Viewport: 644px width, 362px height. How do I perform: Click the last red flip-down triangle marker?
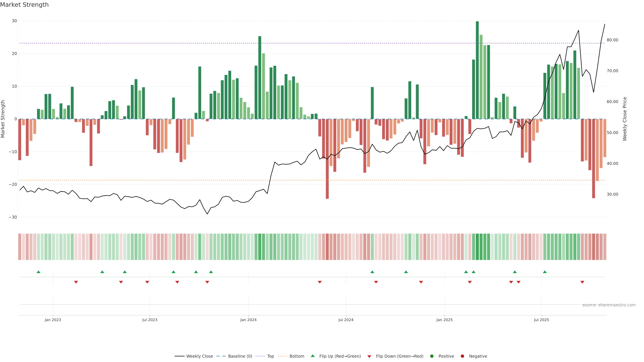[582, 282]
